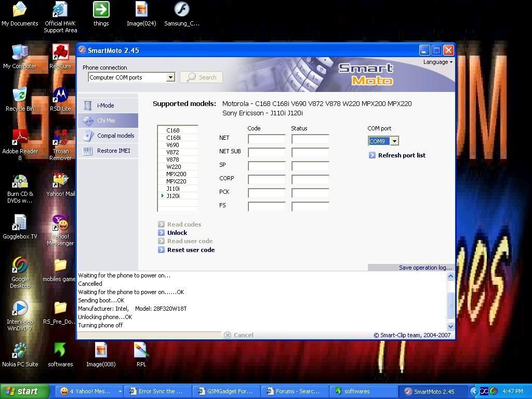
Task: Click the Reset user code arrow icon
Action: pyautogui.click(x=161, y=250)
